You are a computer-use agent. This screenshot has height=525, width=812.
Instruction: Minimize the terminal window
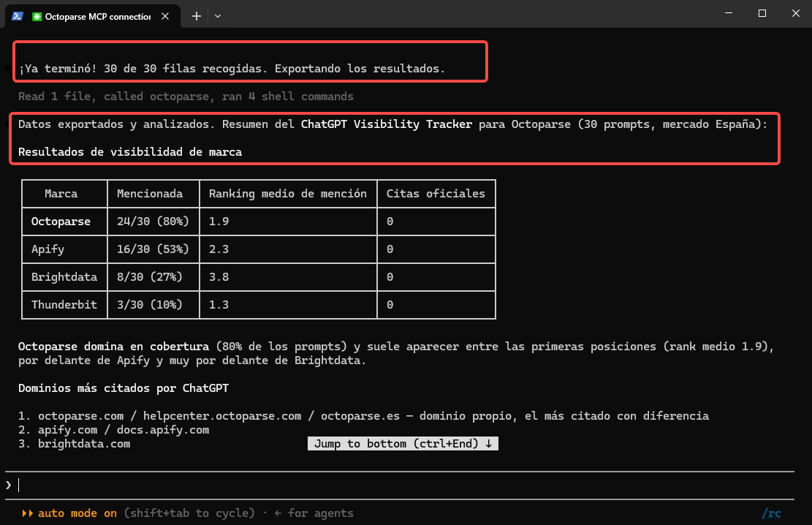(729, 13)
